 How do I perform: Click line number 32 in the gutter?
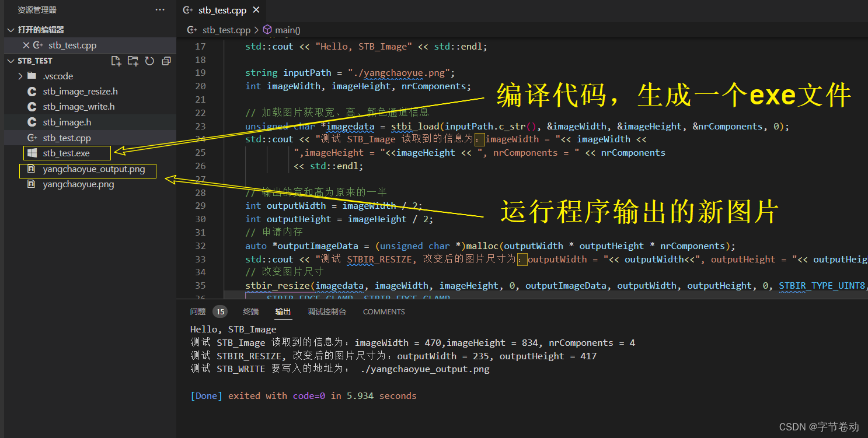click(x=200, y=246)
